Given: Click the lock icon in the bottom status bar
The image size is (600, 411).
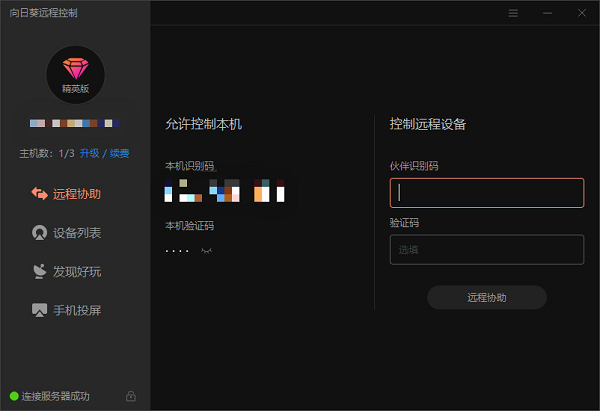Looking at the screenshot, I should pyautogui.click(x=131, y=396).
